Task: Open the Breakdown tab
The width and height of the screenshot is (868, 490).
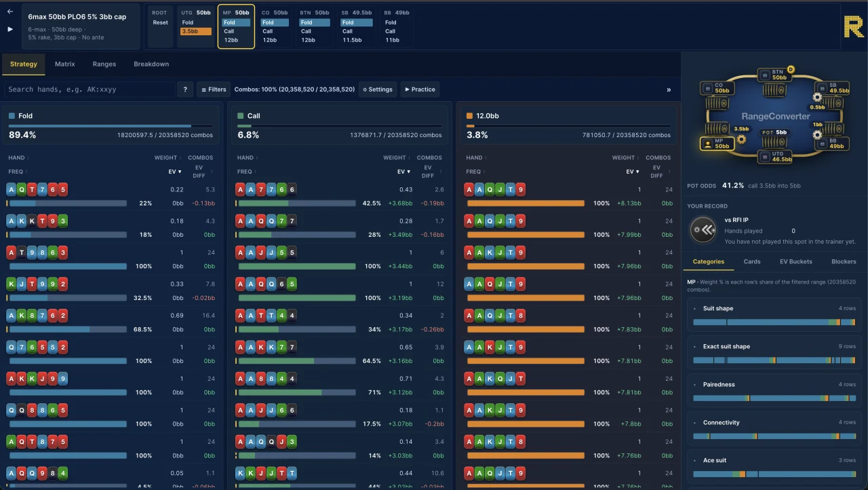Action: coord(151,64)
